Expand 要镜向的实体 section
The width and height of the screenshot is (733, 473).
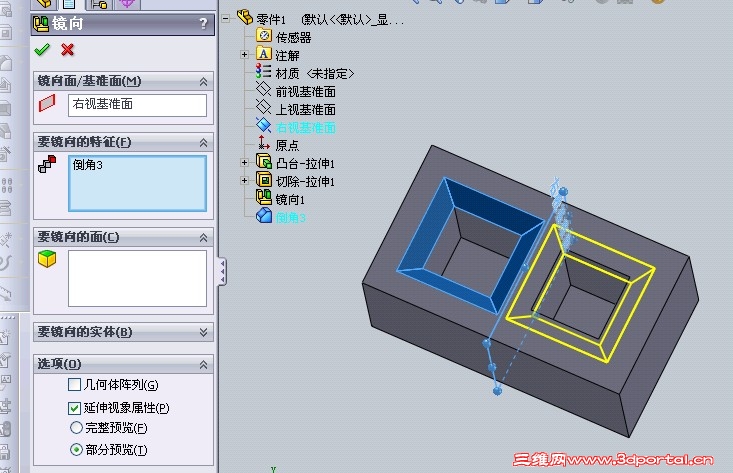click(x=203, y=332)
